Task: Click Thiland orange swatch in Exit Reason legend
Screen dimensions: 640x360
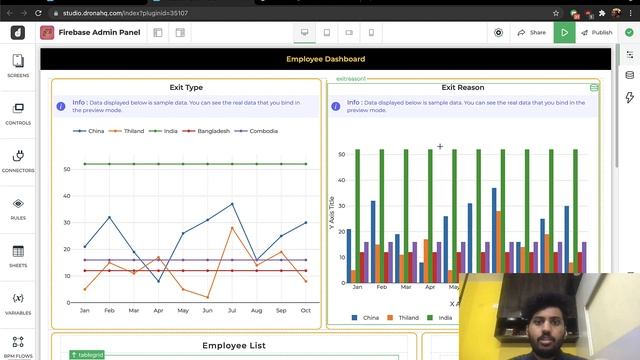Action: coord(390,318)
